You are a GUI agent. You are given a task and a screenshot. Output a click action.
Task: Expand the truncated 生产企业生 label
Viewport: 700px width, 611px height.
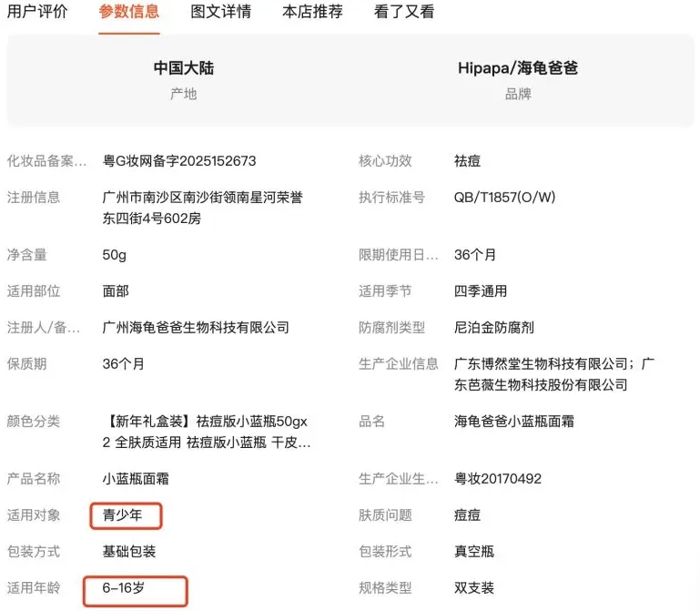tap(399, 479)
